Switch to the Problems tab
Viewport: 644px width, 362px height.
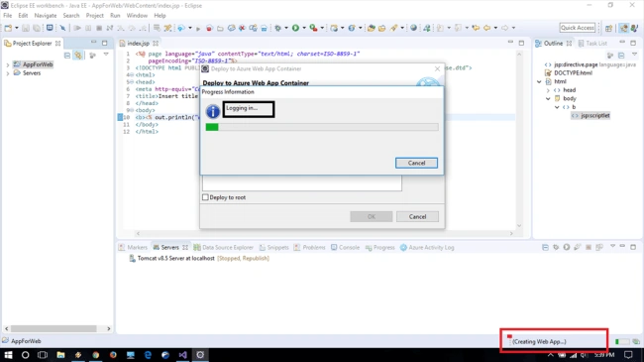[x=309, y=247]
